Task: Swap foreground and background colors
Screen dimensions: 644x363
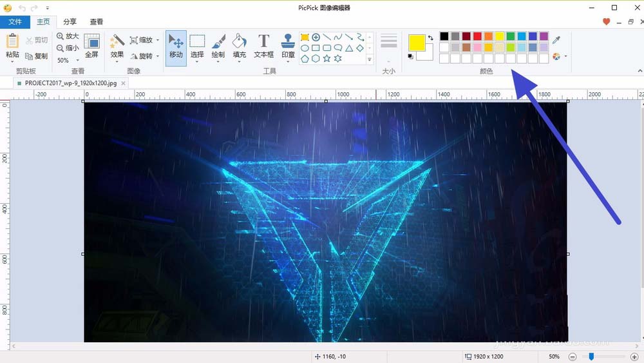Action: [430, 37]
